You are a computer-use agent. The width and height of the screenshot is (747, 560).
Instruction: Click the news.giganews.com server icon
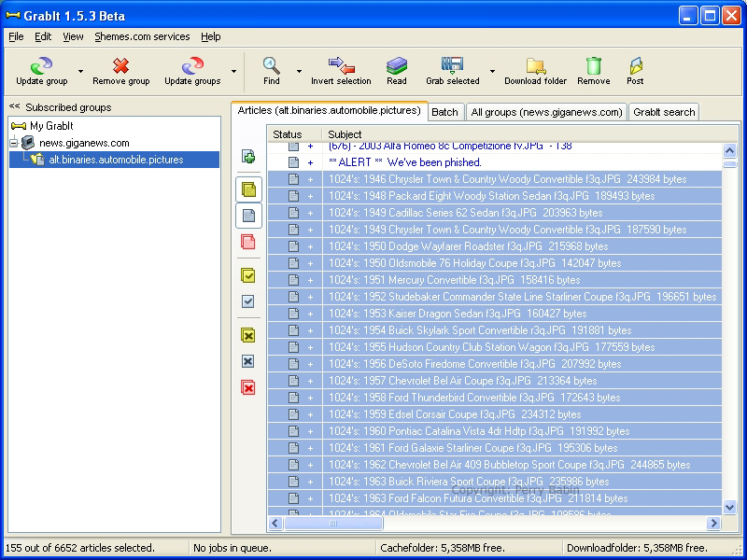(28, 143)
